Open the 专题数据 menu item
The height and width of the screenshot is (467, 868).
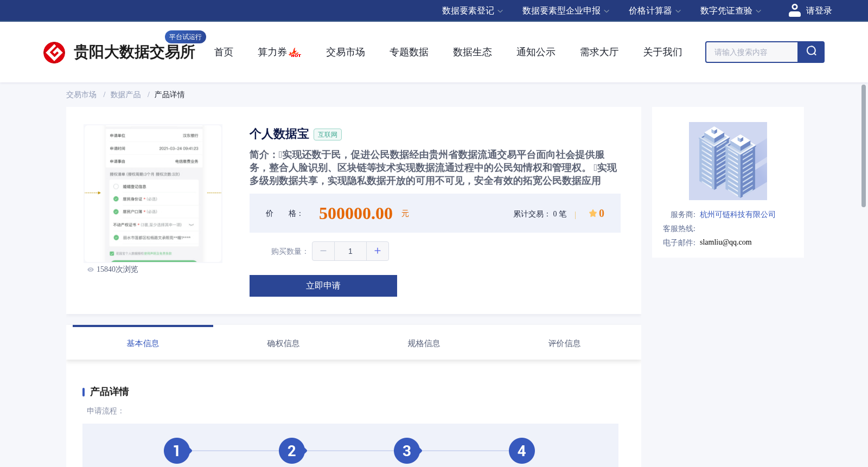point(409,52)
